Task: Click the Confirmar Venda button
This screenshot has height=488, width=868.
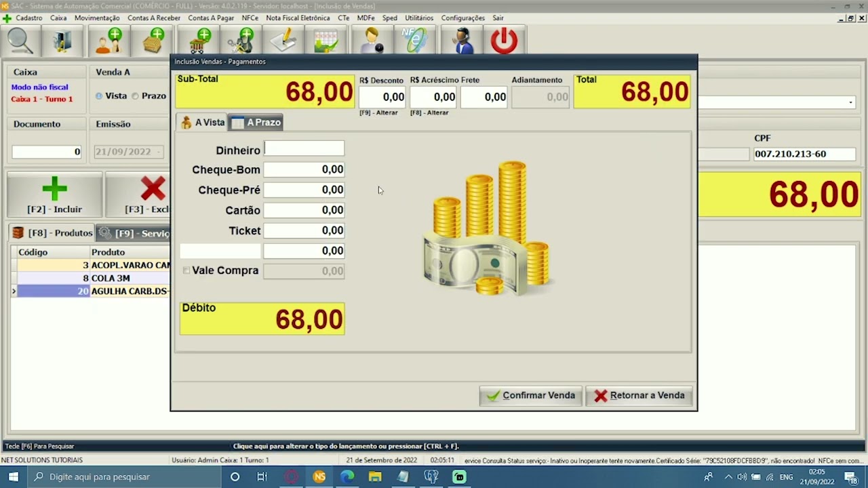Action: (x=530, y=395)
